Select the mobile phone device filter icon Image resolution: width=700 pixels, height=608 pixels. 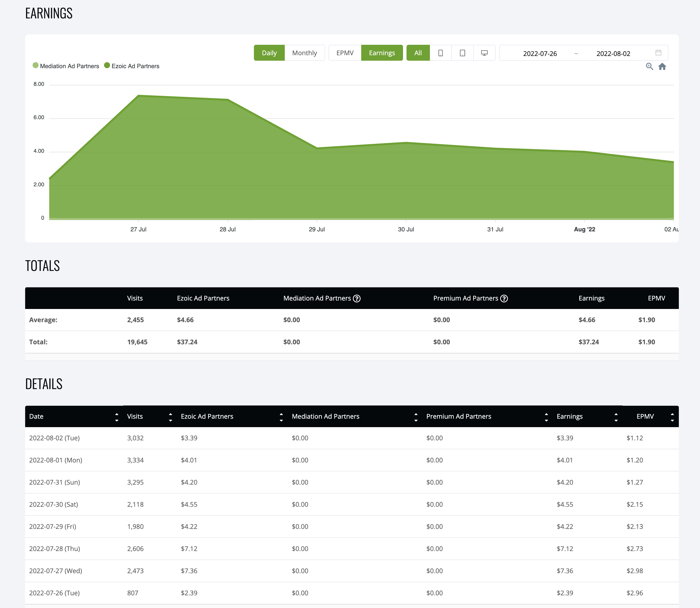pos(440,53)
